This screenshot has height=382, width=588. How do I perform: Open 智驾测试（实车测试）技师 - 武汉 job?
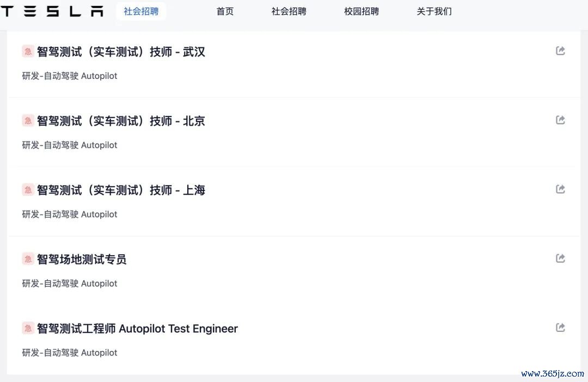[x=121, y=52]
